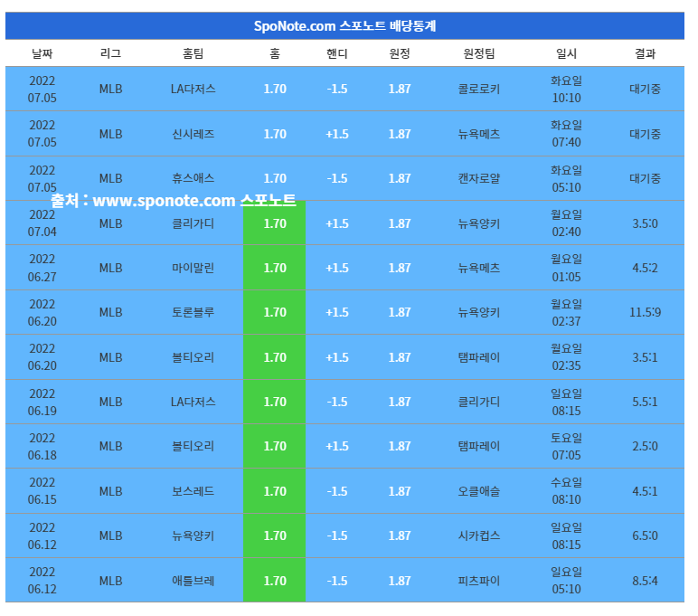Click the 홈팀 column header
The height and width of the screenshot is (616, 698).
coord(193,53)
